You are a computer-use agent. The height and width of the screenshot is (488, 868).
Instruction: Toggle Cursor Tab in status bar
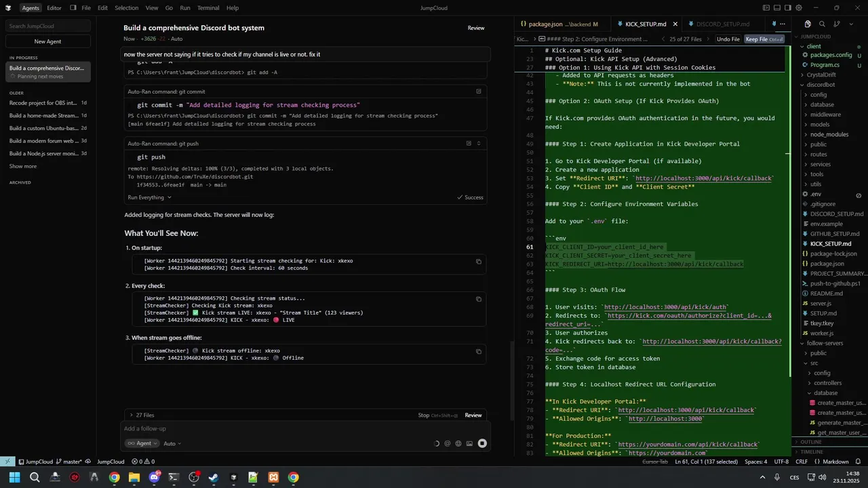point(655,462)
